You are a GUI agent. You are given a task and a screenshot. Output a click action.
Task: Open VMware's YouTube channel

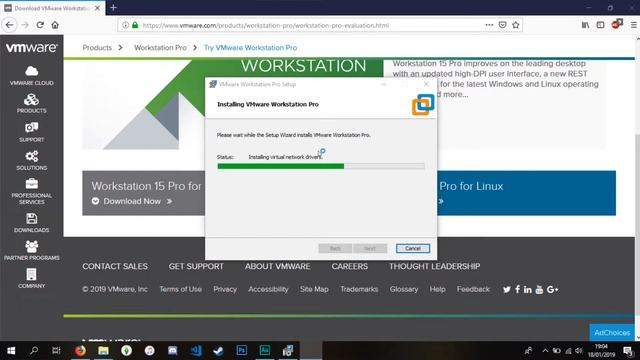[x=539, y=289]
